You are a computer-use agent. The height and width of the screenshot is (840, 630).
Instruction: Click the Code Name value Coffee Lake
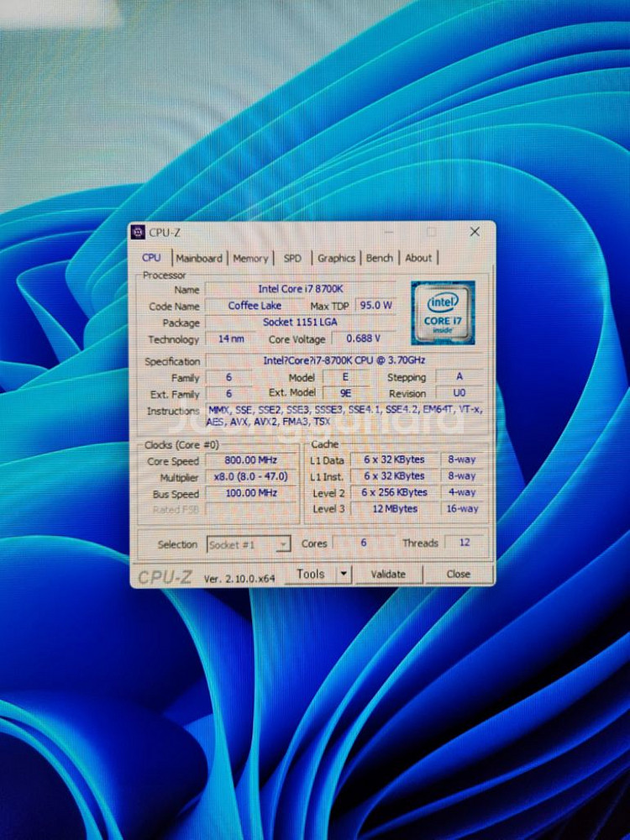[x=255, y=306]
